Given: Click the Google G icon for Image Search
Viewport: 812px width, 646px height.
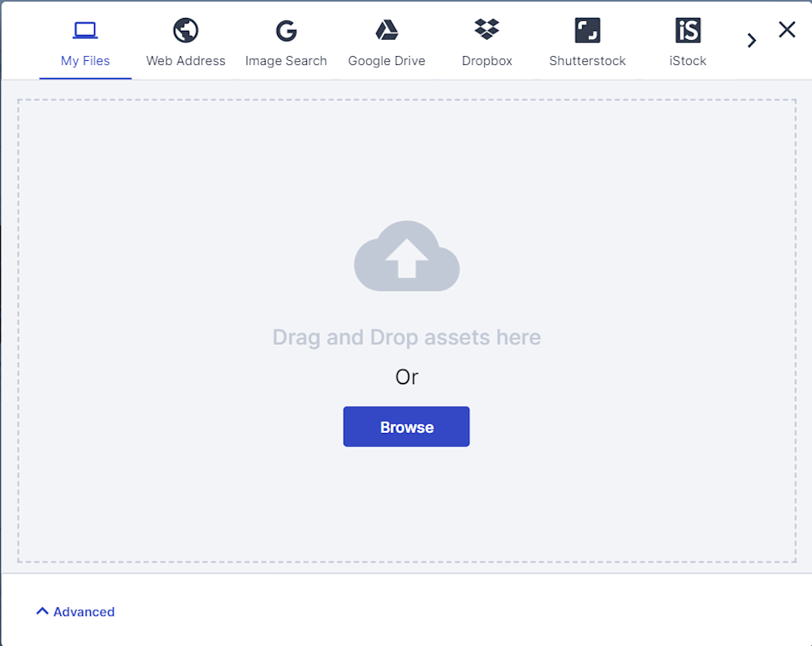Looking at the screenshot, I should [x=286, y=31].
